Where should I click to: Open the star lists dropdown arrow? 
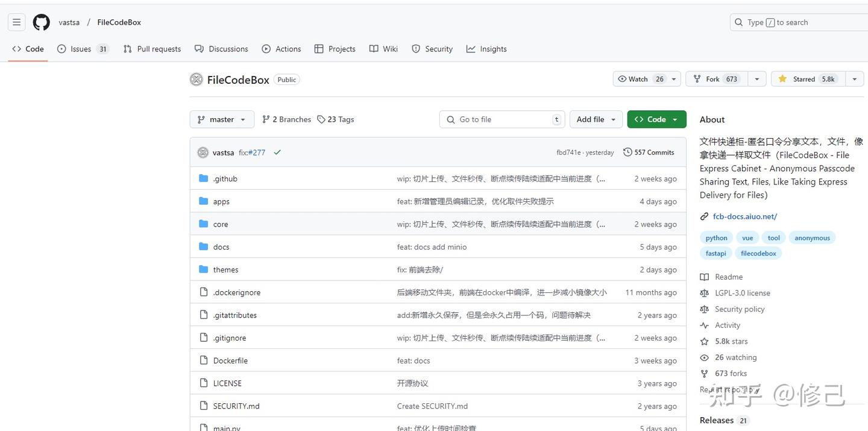click(854, 79)
